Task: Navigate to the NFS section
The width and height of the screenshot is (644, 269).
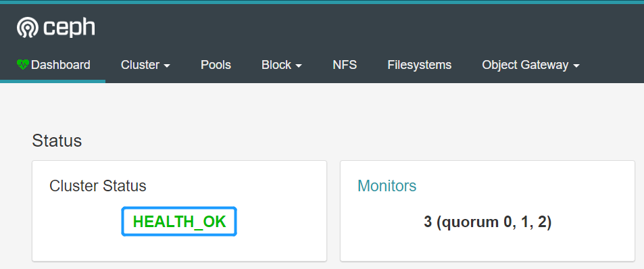Action: 345,65
